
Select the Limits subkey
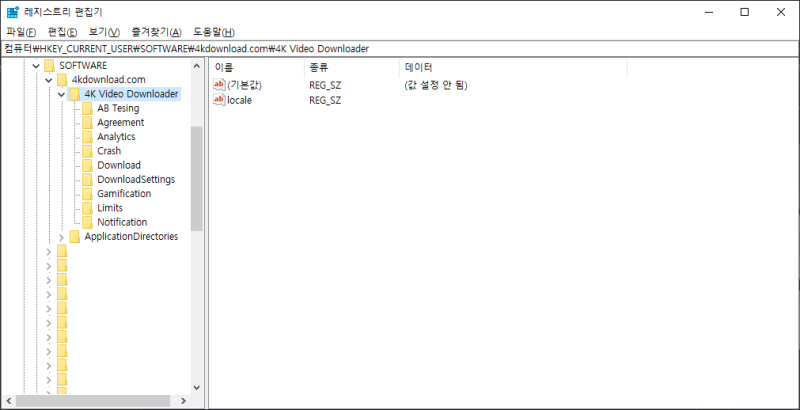pyautogui.click(x=110, y=208)
